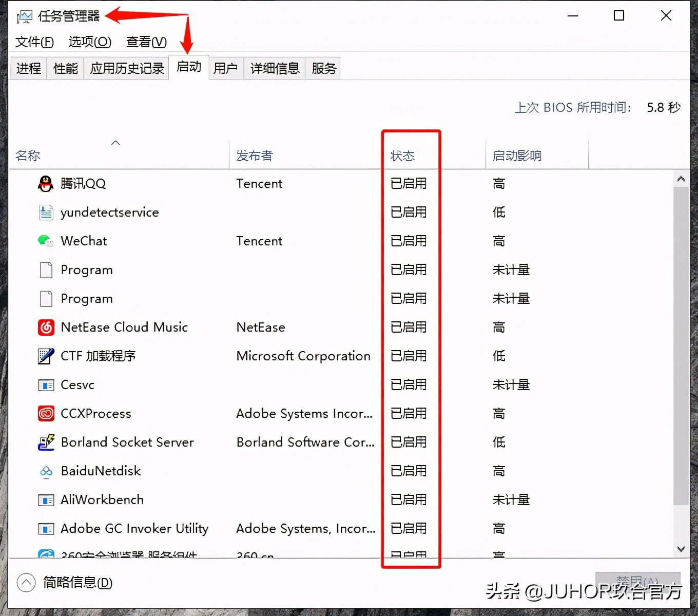698x616 pixels.
Task: Click the BaiduNetdisk icon
Action: [x=46, y=471]
